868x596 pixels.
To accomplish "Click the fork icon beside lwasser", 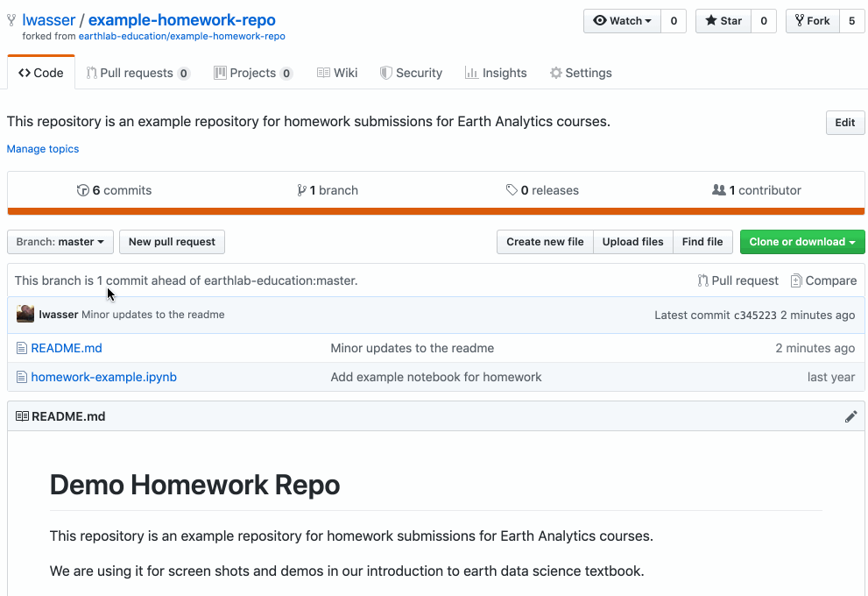I will pyautogui.click(x=11, y=20).
